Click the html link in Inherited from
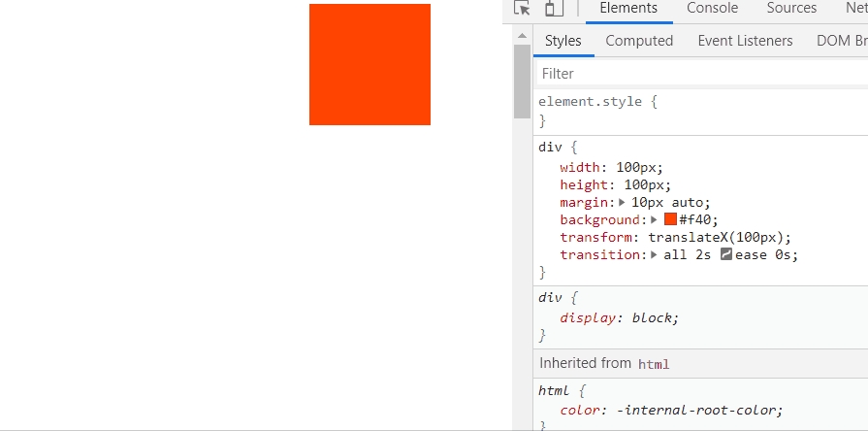Image resolution: width=868 pixels, height=431 pixels. tap(654, 364)
